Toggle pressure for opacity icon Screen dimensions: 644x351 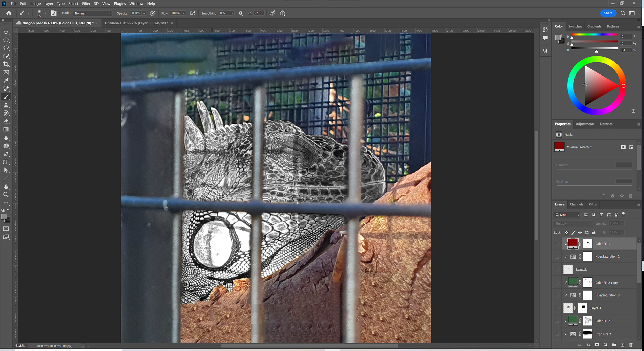153,13
